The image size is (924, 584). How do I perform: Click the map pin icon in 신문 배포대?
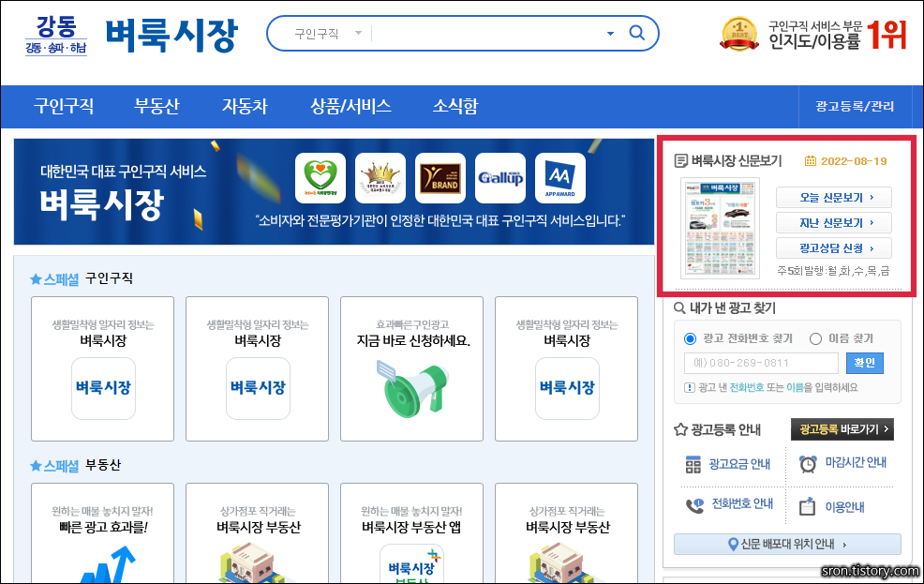click(733, 544)
